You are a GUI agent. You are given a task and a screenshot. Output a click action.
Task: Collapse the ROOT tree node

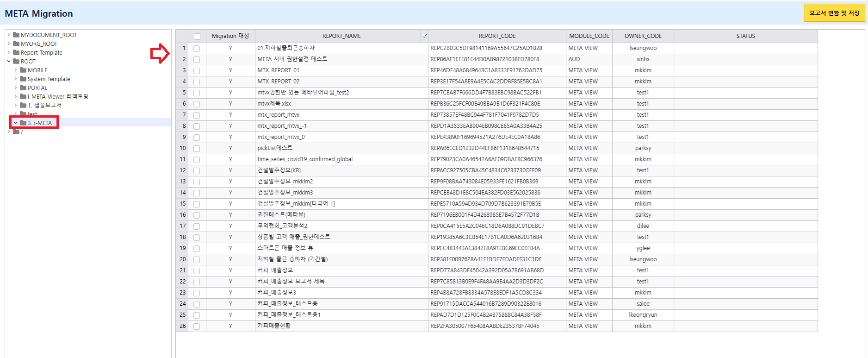[9, 61]
